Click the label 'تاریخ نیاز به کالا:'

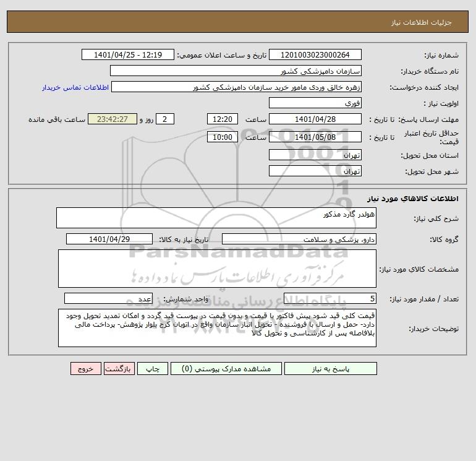pos(184,239)
